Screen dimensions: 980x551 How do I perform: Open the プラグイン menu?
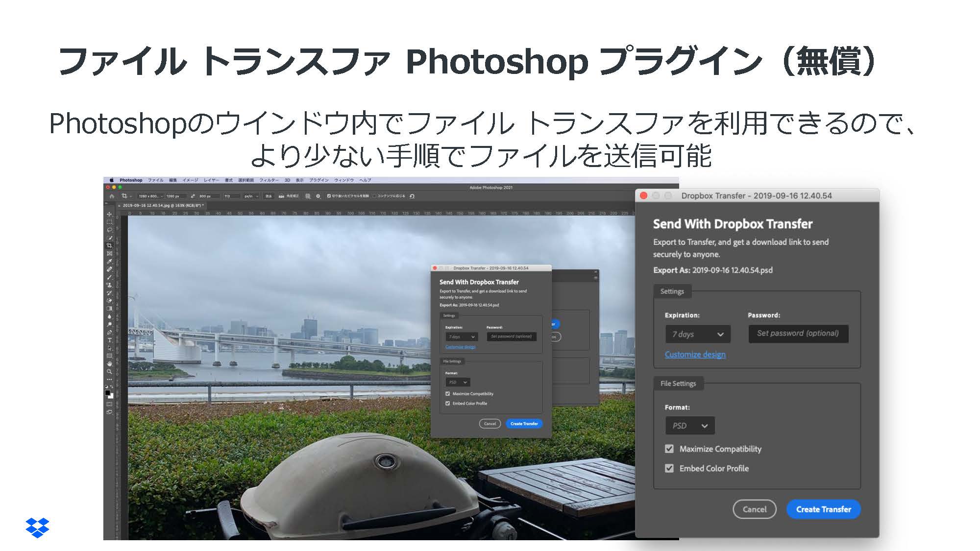(318, 180)
